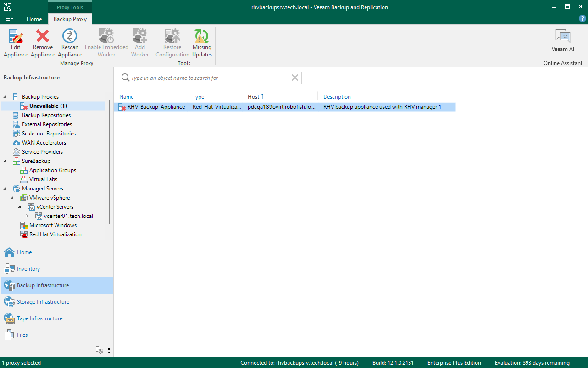Select the vCenter Servers tree item
Image resolution: width=588 pixels, height=368 pixels.
[x=55, y=207]
